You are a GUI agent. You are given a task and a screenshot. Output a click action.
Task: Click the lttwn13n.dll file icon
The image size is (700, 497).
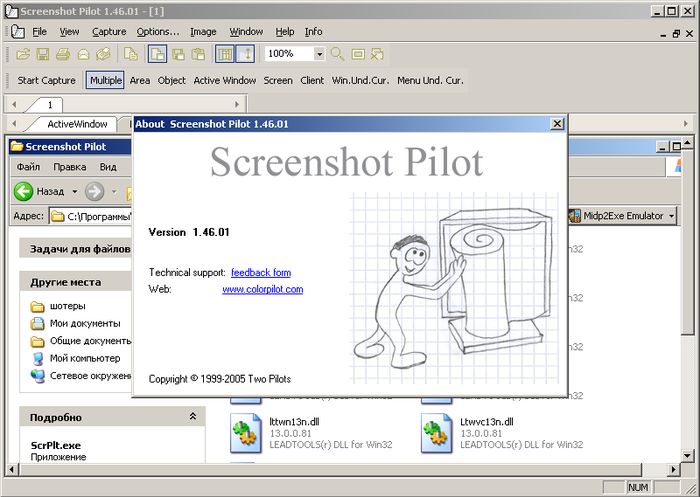[x=246, y=433]
